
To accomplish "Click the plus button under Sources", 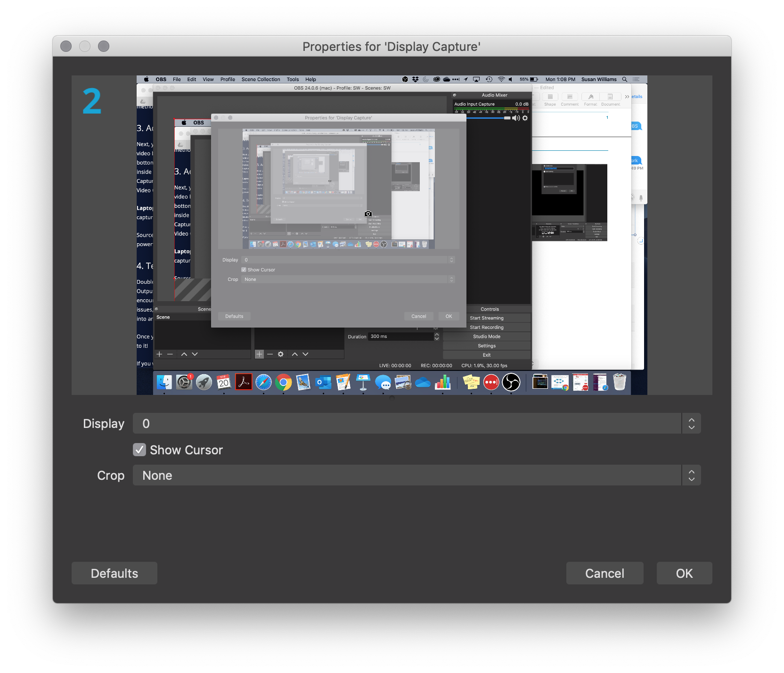I will [259, 354].
